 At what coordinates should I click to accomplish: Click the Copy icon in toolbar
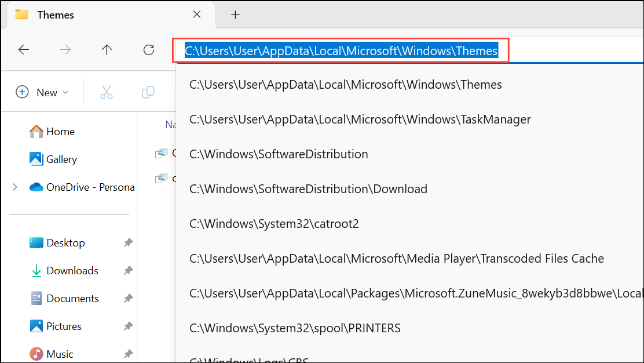coord(148,92)
